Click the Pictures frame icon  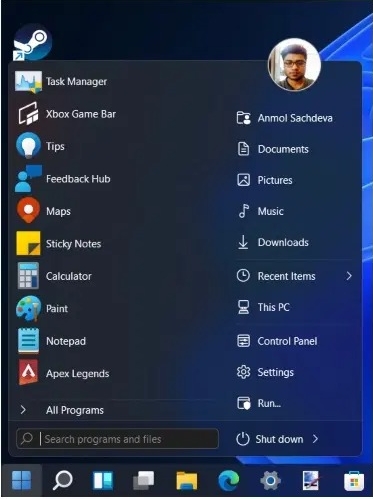[243, 180]
